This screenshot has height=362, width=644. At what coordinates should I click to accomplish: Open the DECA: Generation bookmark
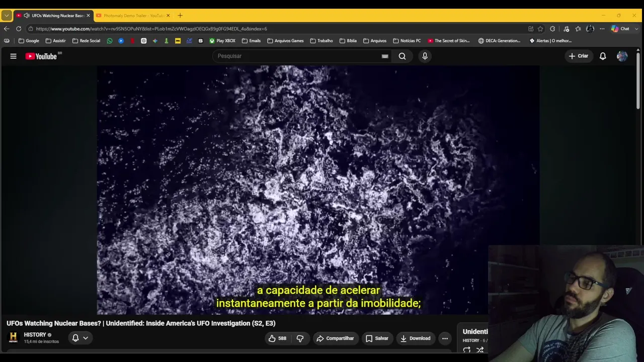[500, 41]
